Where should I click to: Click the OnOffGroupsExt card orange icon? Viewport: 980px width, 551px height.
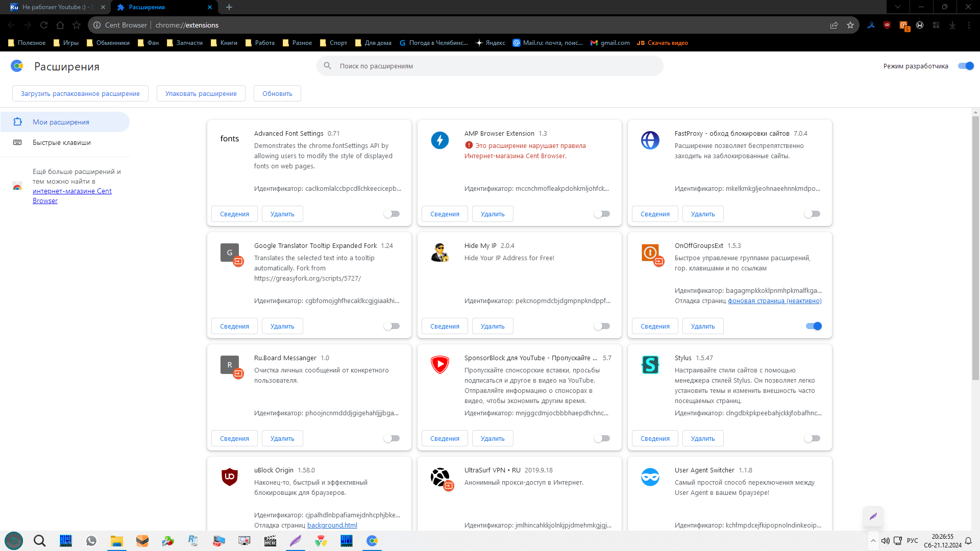coord(651,254)
